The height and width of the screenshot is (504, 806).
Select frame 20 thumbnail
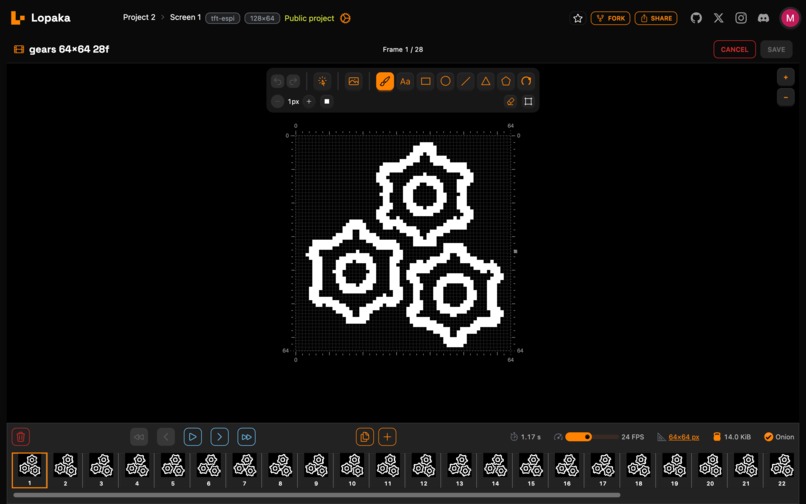(710, 470)
